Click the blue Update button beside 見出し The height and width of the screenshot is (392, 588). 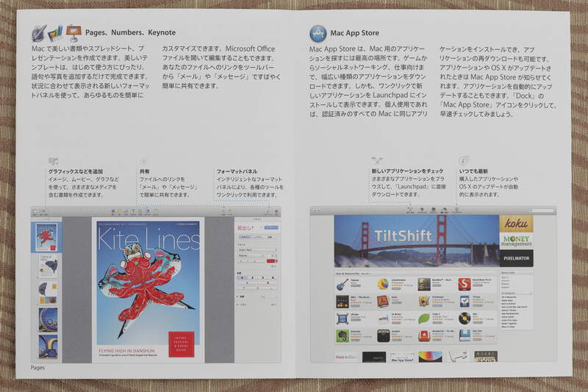[272, 229]
